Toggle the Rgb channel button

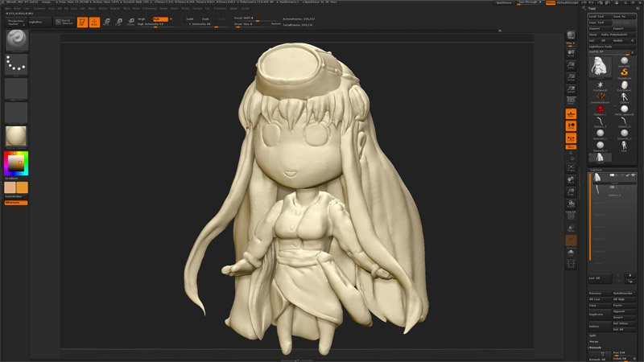click(159, 18)
